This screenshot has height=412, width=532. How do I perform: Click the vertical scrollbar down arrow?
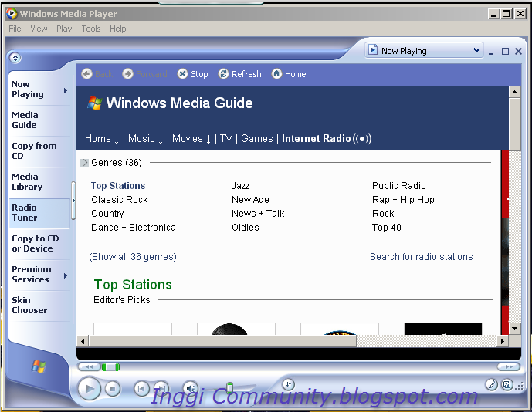514,328
